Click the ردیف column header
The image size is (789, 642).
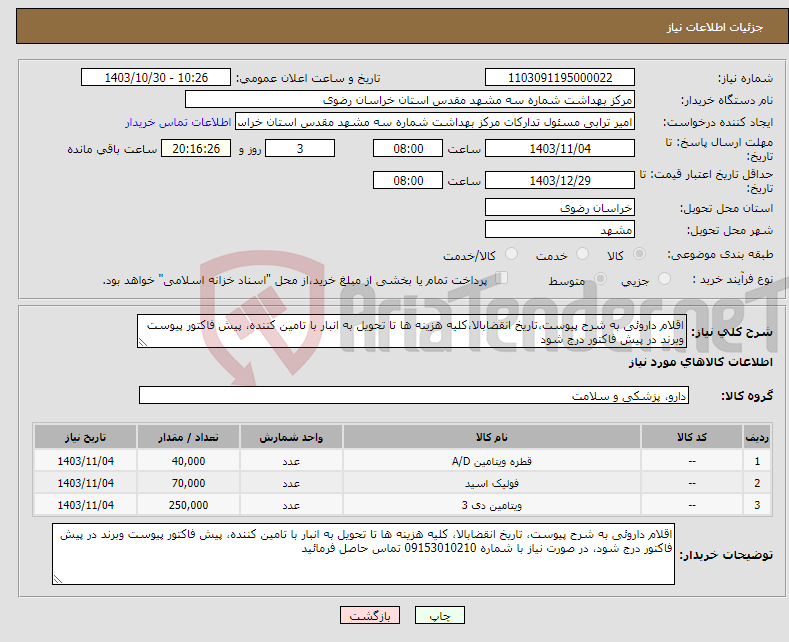[757, 437]
